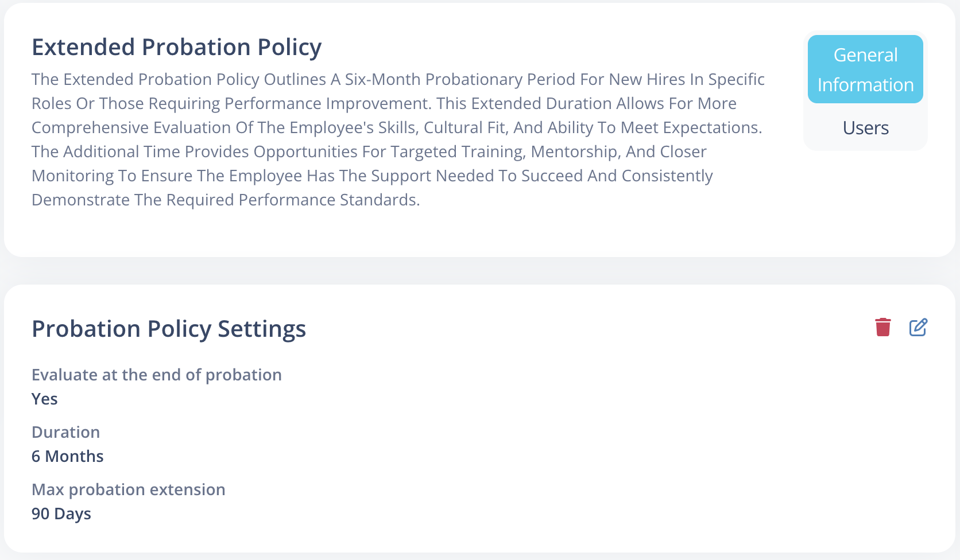The width and height of the screenshot is (960, 560).
Task: Click the 'Max probation extension' label
Action: [x=129, y=489]
